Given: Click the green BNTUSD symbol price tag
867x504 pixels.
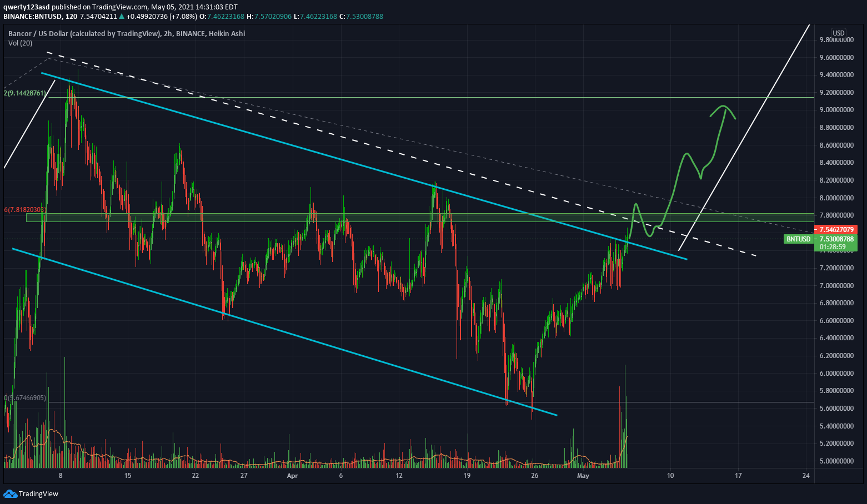Looking at the screenshot, I should (798, 239).
